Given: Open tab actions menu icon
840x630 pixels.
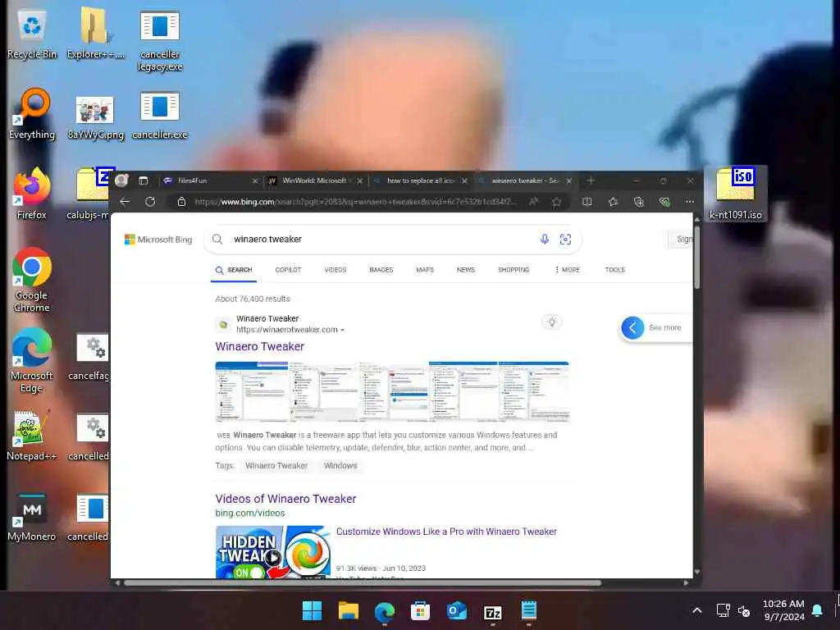Looking at the screenshot, I should coord(143,180).
